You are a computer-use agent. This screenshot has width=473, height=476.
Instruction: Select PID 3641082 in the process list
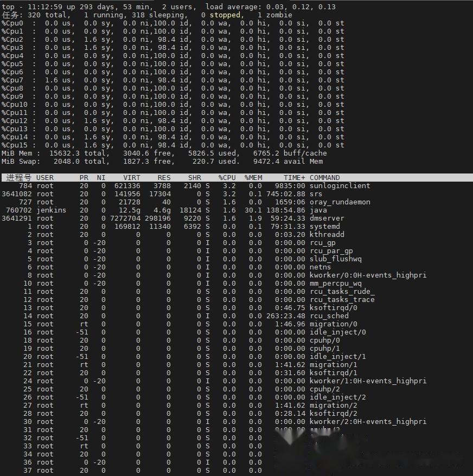(17, 194)
